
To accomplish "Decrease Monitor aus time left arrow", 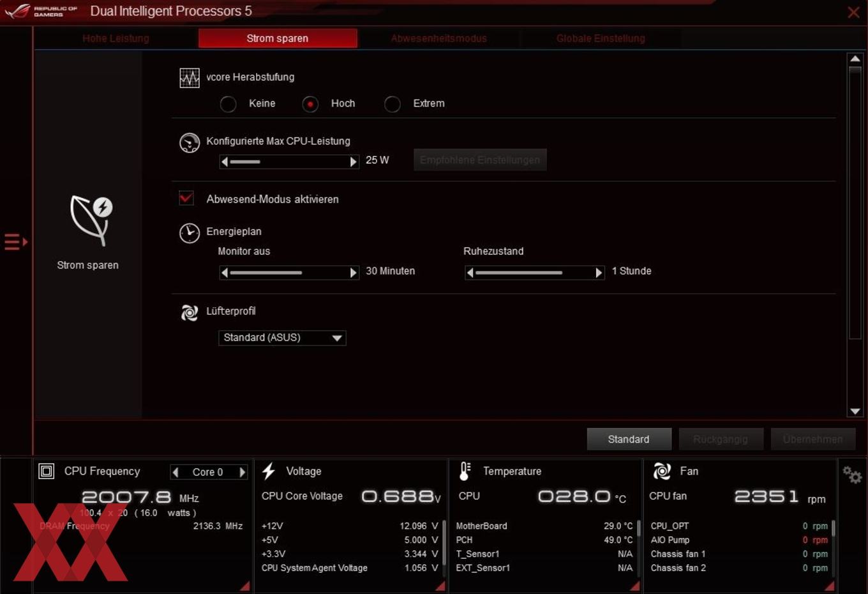I will pos(225,273).
